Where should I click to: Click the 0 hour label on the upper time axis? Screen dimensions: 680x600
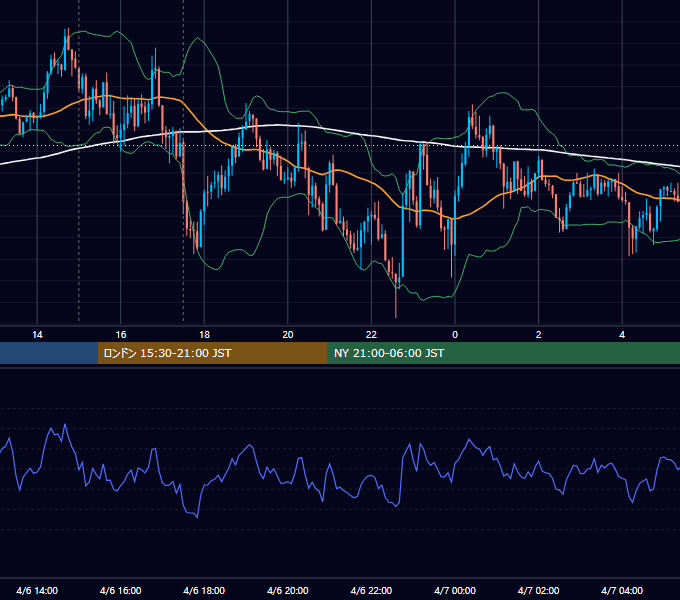coord(455,335)
